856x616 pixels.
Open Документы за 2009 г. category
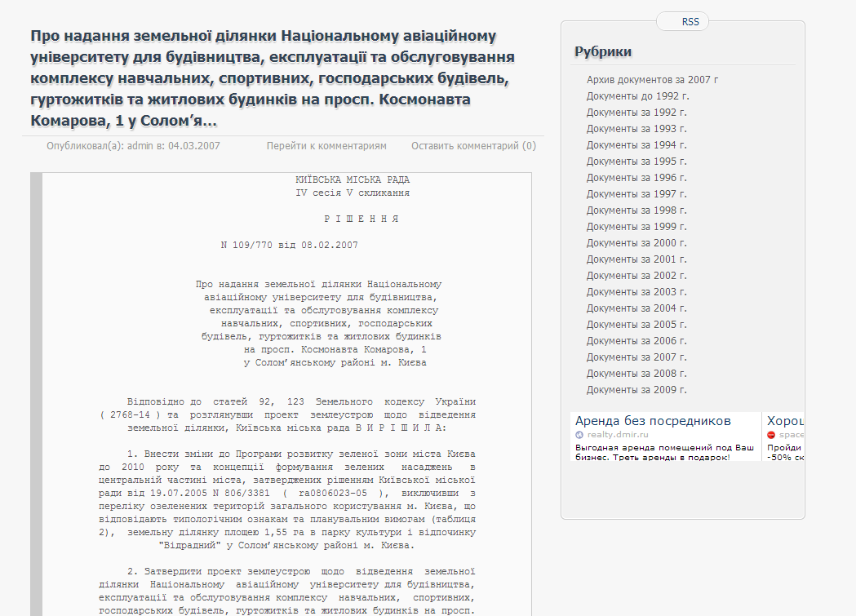(x=636, y=391)
